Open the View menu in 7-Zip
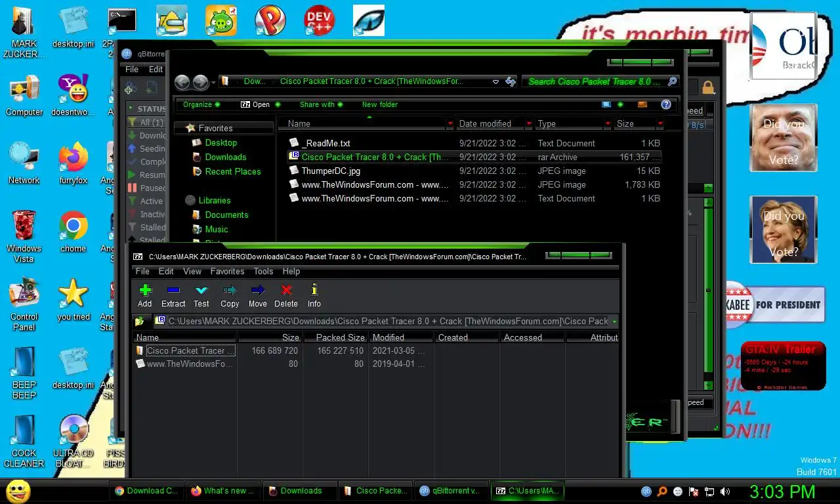Image resolution: width=840 pixels, height=504 pixels. click(192, 271)
